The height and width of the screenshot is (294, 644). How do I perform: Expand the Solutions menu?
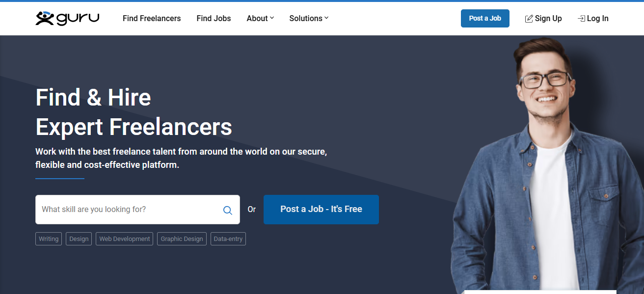coord(309,19)
